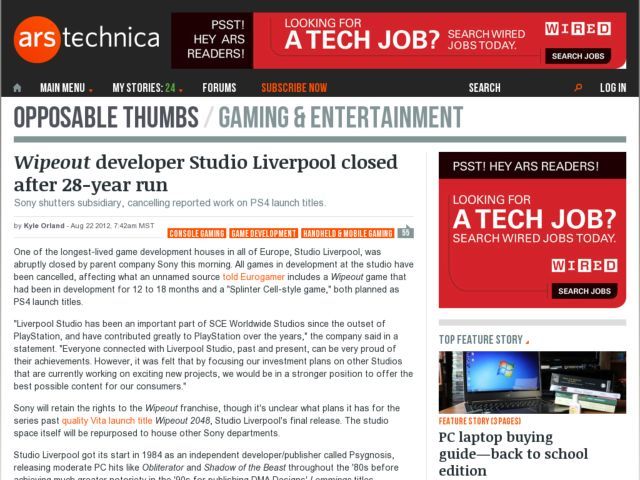Open the Opposable Thumbs section heading
This screenshot has width=640, height=480.
(x=106, y=118)
